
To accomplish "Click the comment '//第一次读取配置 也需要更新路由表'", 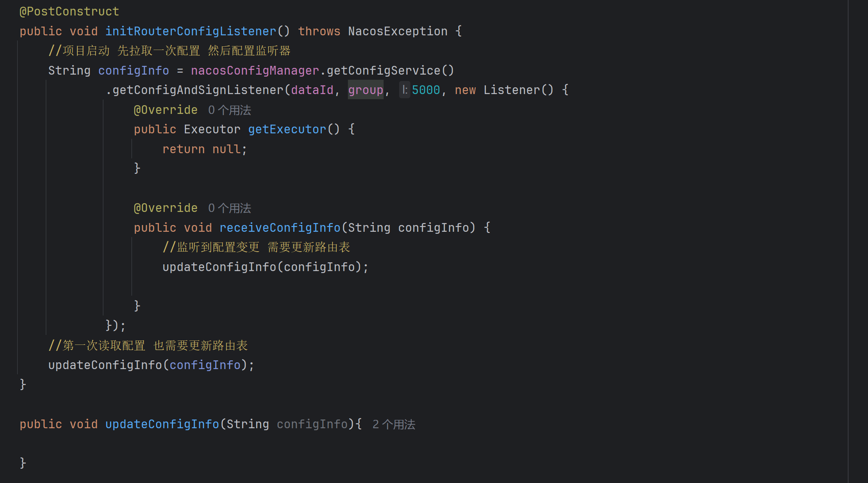I will [x=148, y=345].
